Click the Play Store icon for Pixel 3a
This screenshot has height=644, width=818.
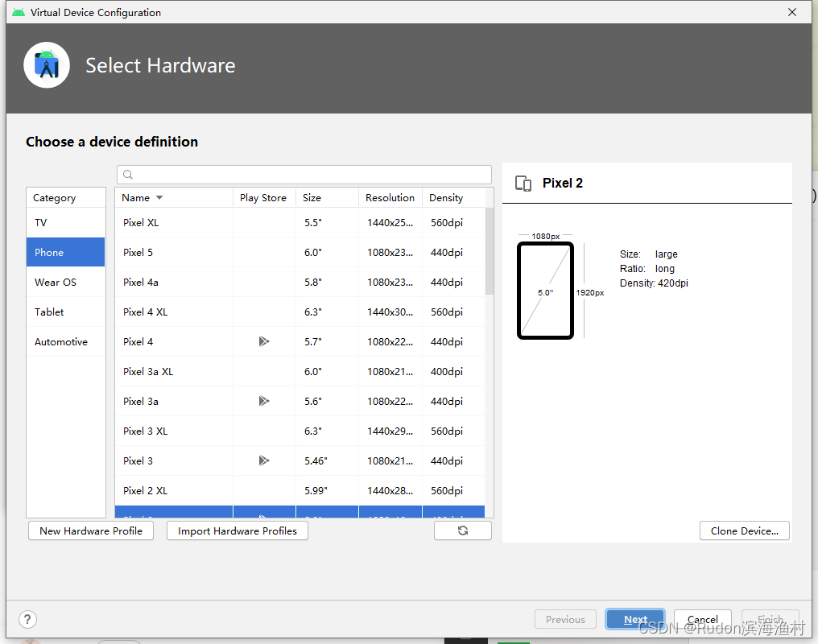point(264,401)
